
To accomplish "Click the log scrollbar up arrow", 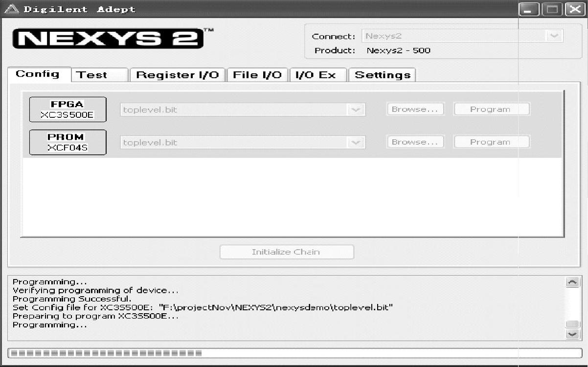I will (572, 282).
